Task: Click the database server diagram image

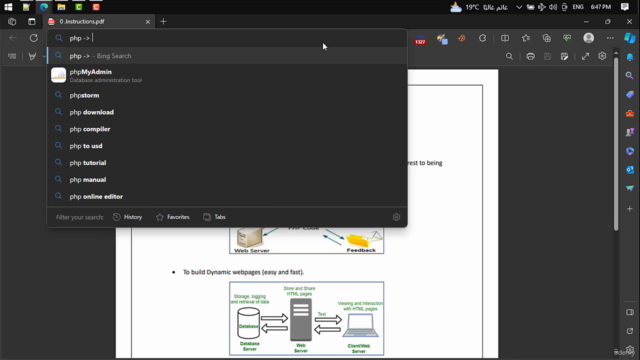Action: (307, 318)
